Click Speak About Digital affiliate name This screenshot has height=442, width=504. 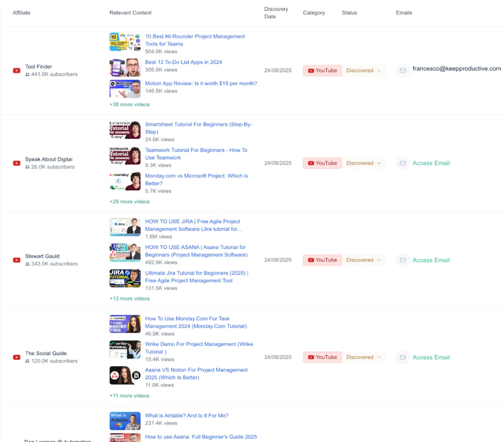click(49, 159)
